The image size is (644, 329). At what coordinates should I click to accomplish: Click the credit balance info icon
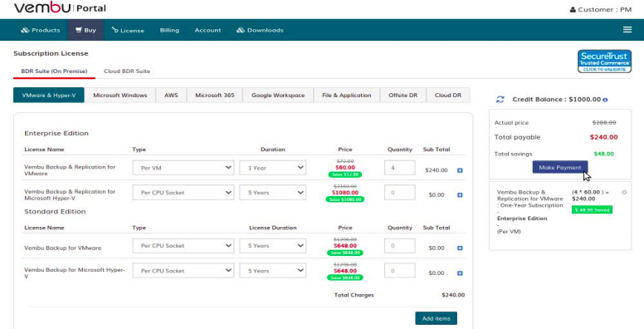tap(605, 100)
